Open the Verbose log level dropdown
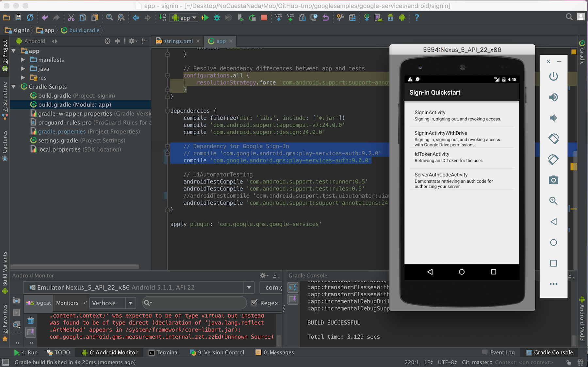This screenshot has height=367, width=588. pos(113,303)
